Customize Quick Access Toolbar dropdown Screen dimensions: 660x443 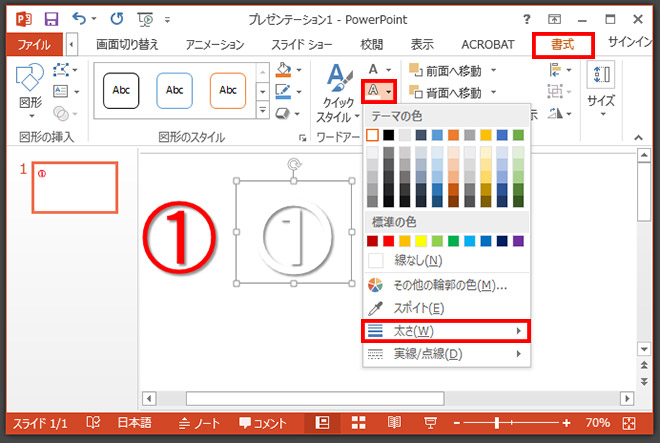(x=168, y=19)
